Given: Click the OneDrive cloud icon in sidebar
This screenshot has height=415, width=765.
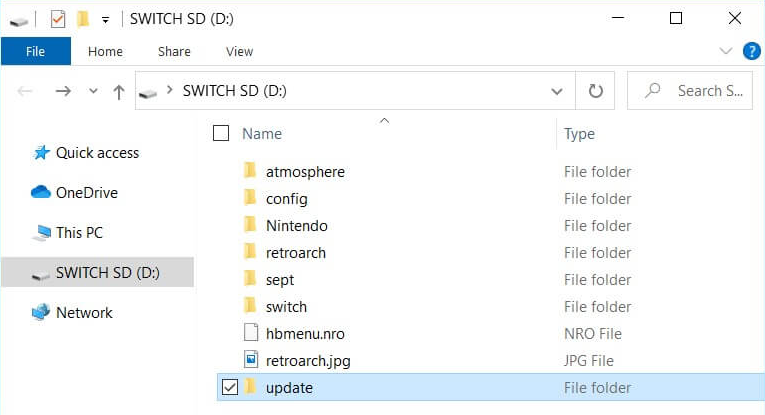Looking at the screenshot, I should (41, 192).
